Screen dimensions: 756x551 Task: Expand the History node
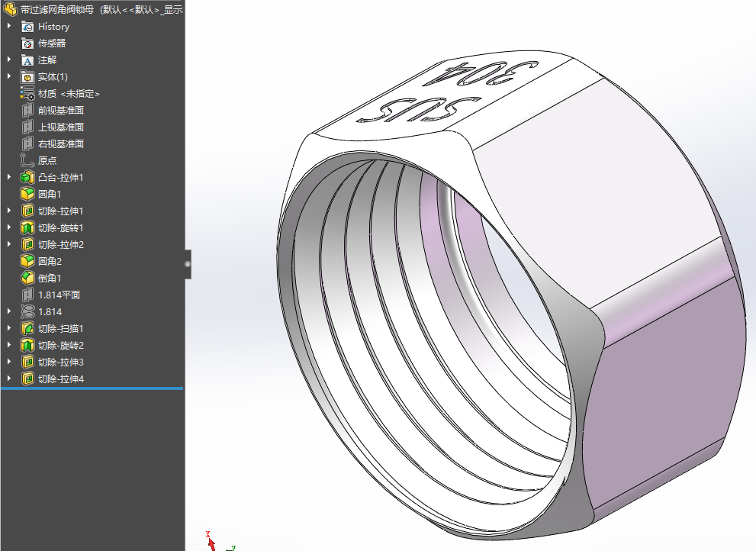(8, 26)
